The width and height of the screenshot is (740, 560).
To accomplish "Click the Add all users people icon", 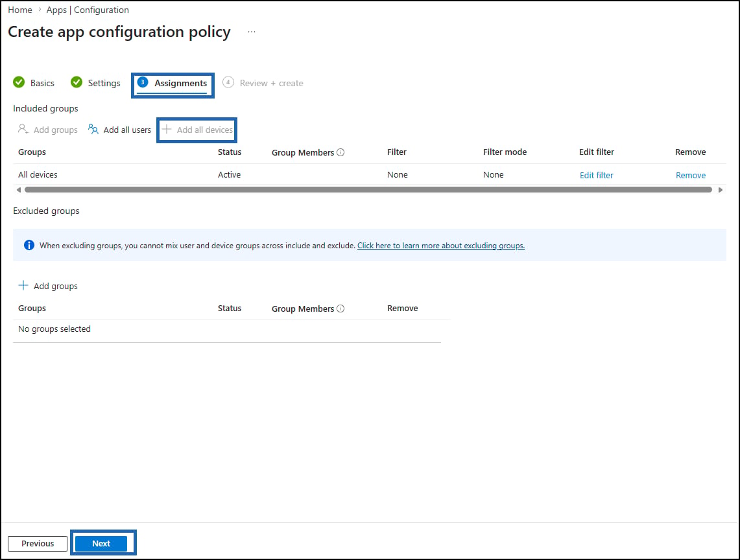I will click(x=93, y=129).
